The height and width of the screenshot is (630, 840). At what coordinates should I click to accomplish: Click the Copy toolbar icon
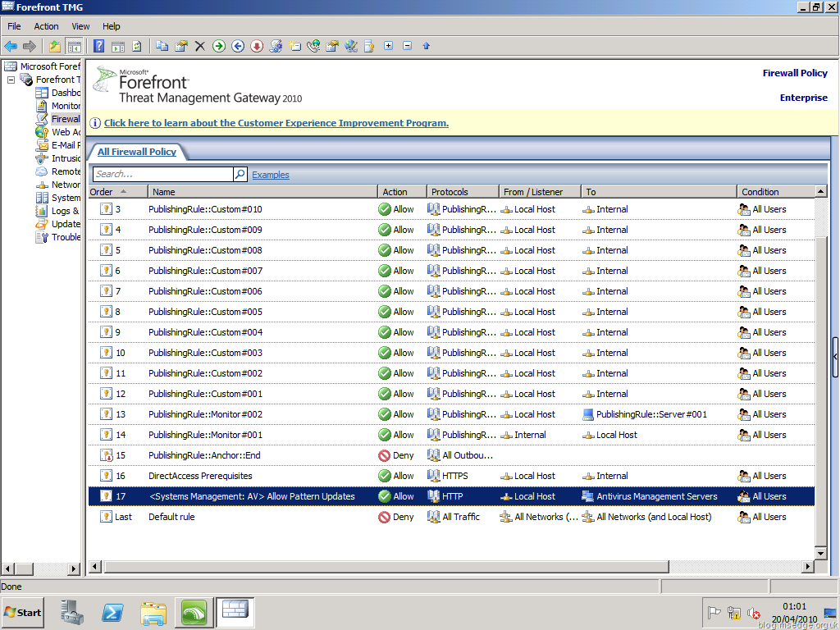coord(162,46)
